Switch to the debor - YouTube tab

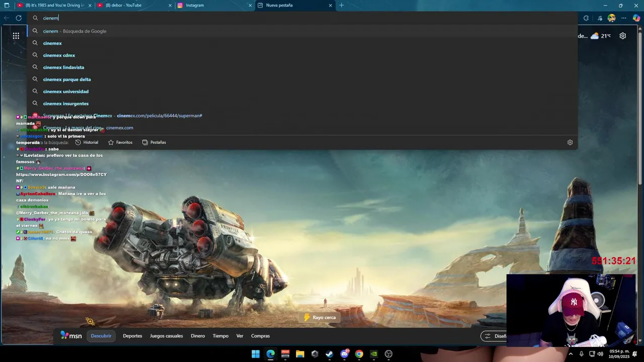134,5
